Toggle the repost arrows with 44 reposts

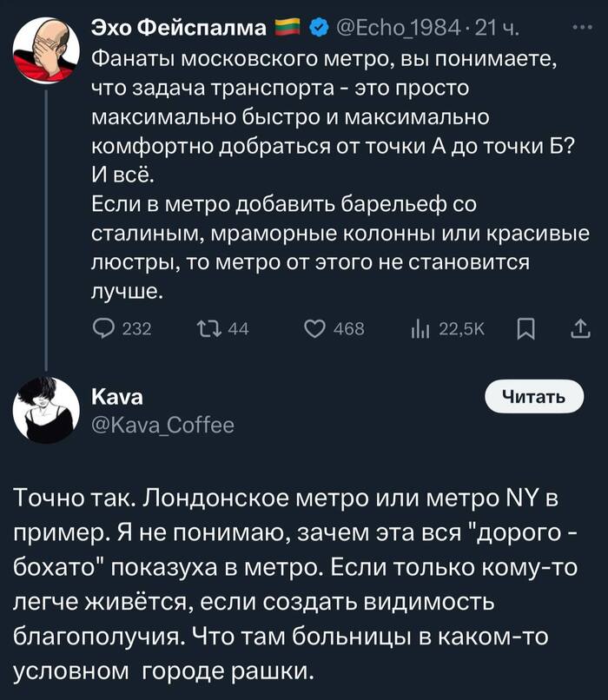tap(208, 328)
